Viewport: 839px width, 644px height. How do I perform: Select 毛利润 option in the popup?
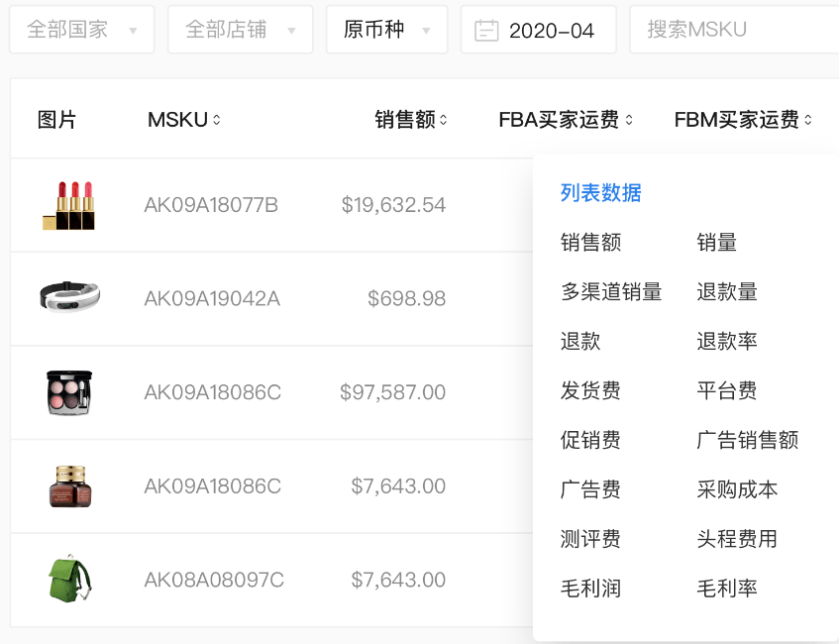(x=590, y=589)
